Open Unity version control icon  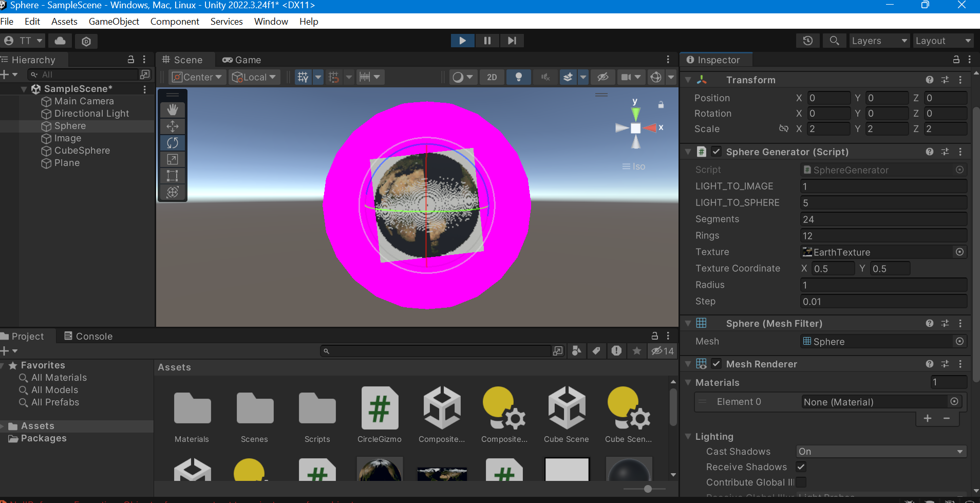pos(86,41)
